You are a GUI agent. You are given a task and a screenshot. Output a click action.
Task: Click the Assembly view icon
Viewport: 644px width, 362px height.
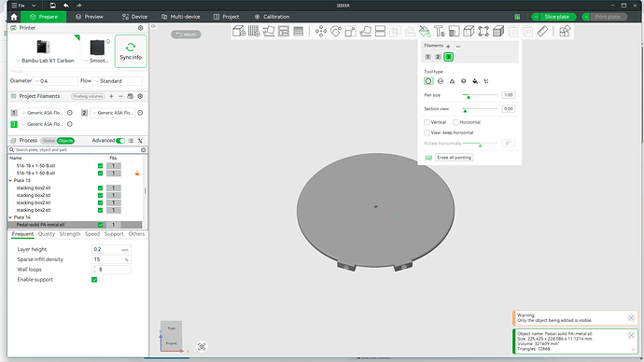pyautogui.click(x=565, y=31)
